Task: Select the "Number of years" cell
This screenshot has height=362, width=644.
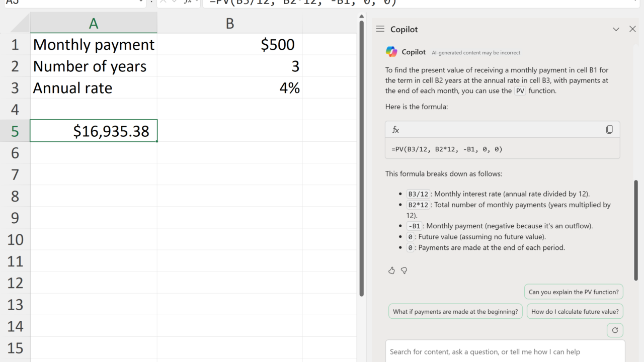Action: tap(94, 66)
